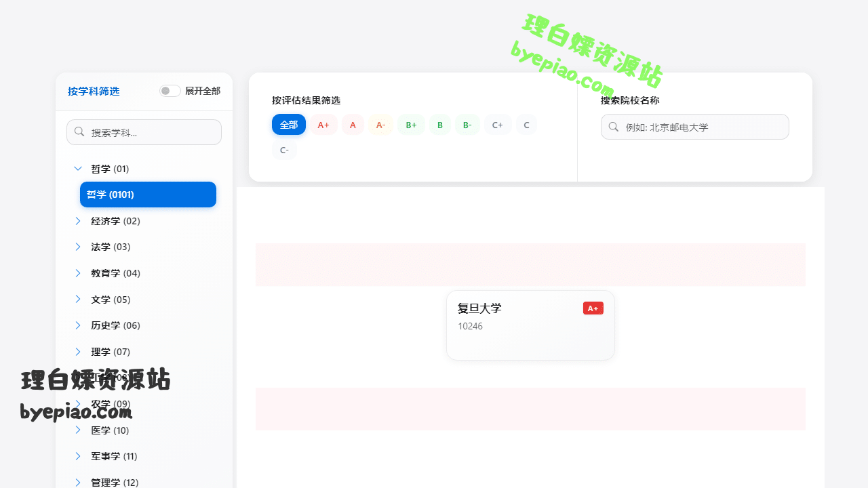
Task: Open the 农学 (09) category label
Action: [x=111, y=404]
